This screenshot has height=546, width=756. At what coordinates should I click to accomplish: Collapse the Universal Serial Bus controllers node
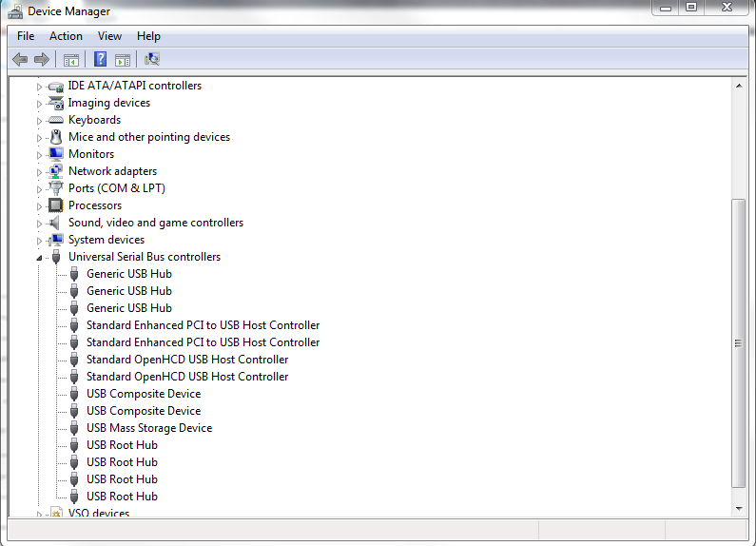coord(40,258)
